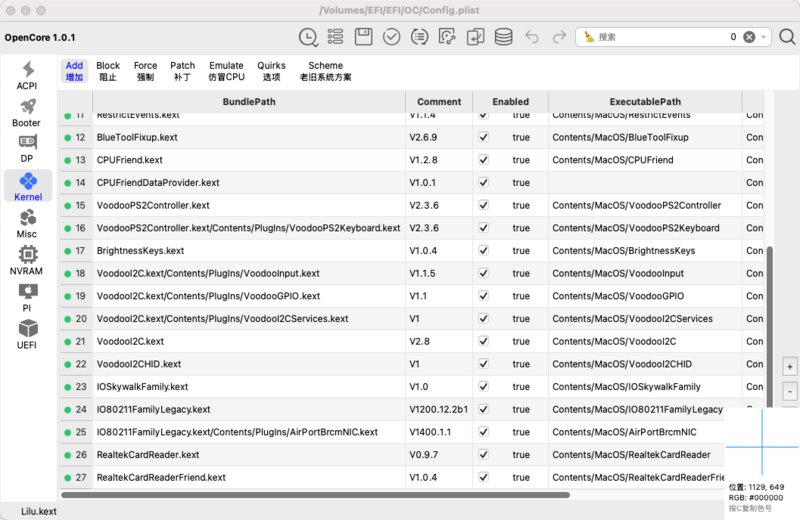
Task: Sort by the Enabled column header
Action: coord(510,102)
